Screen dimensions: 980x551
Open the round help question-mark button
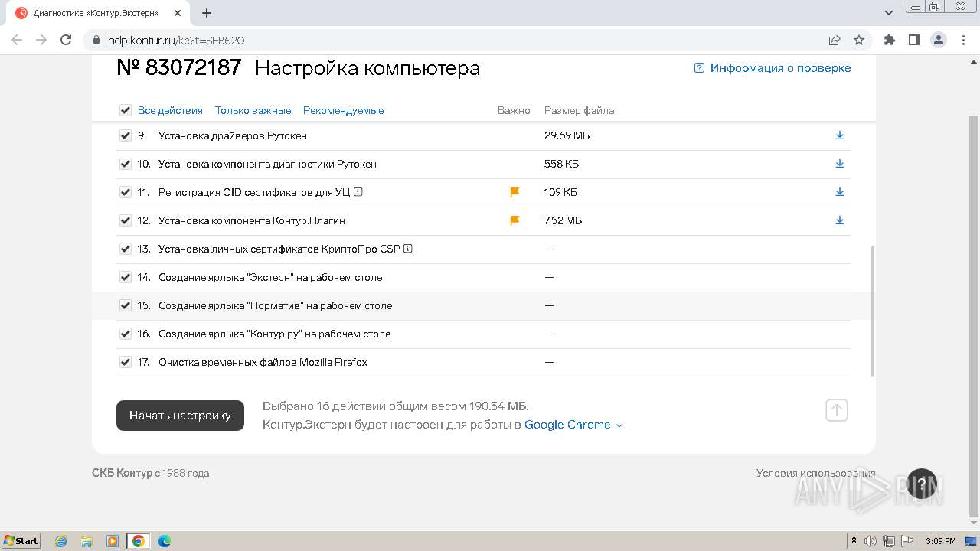click(922, 484)
